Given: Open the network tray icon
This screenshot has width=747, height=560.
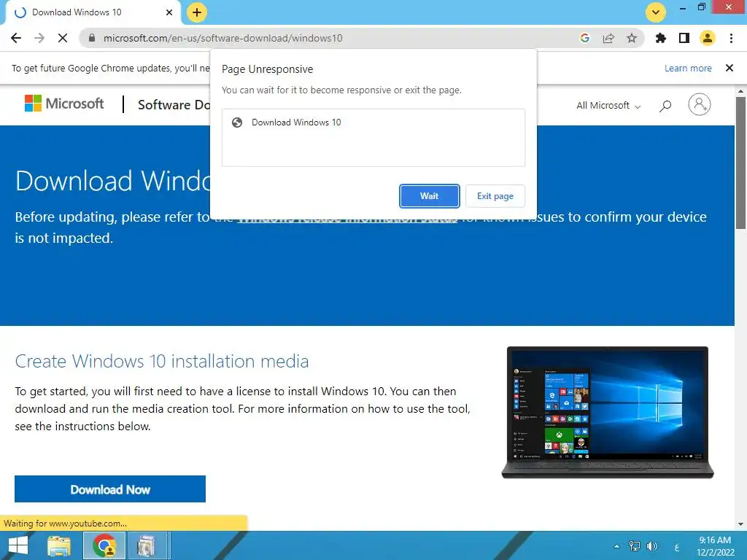Looking at the screenshot, I should 635,546.
